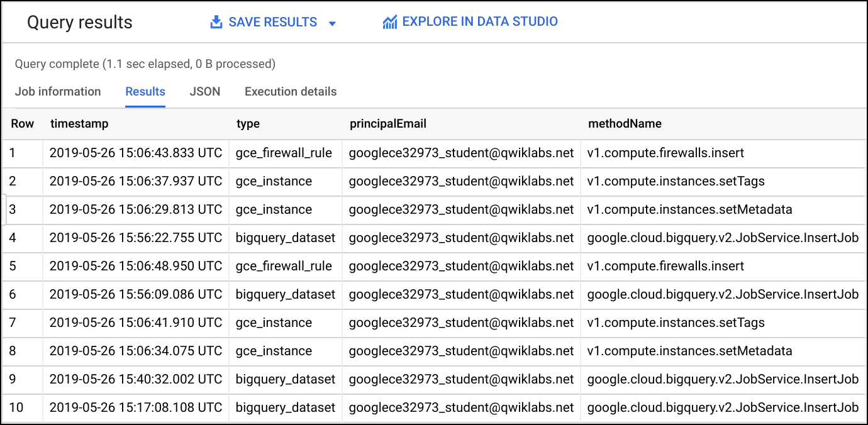Screen dimensions: 868x425
Task: Click the timestamp column header
Action: [79, 124]
